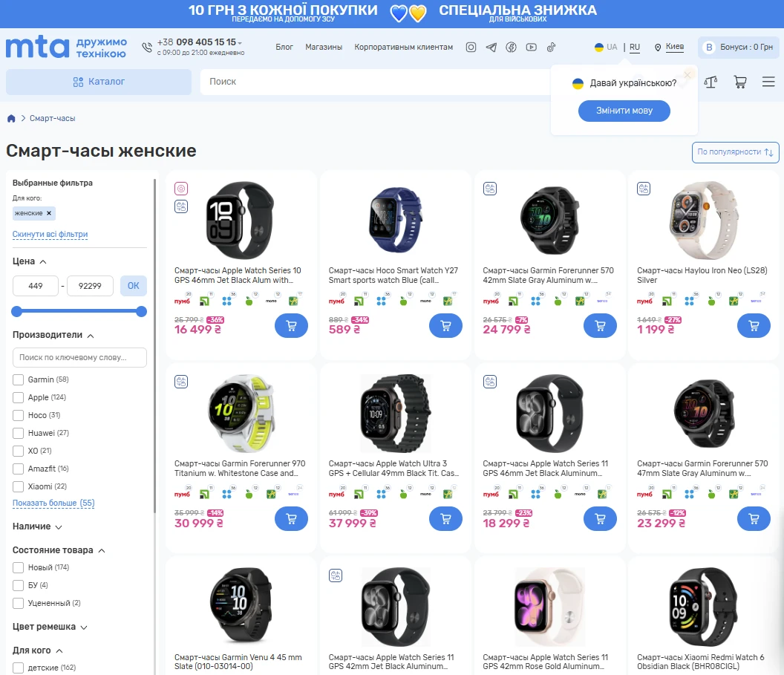The height and width of the screenshot is (675, 784).
Task: Open the TikTok social icon
Action: coord(551,47)
